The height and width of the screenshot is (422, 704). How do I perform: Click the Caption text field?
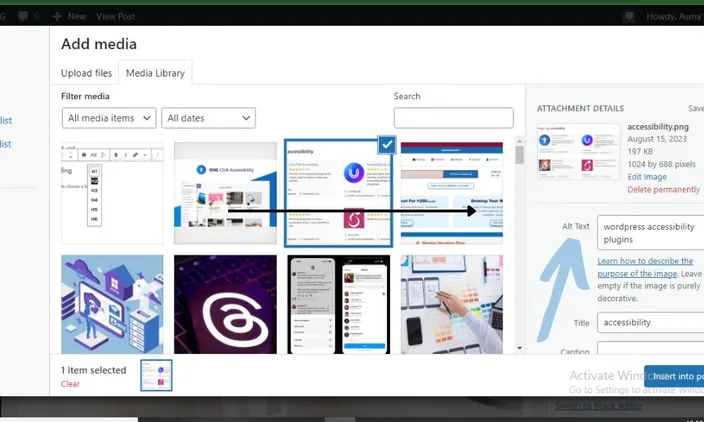click(x=650, y=348)
